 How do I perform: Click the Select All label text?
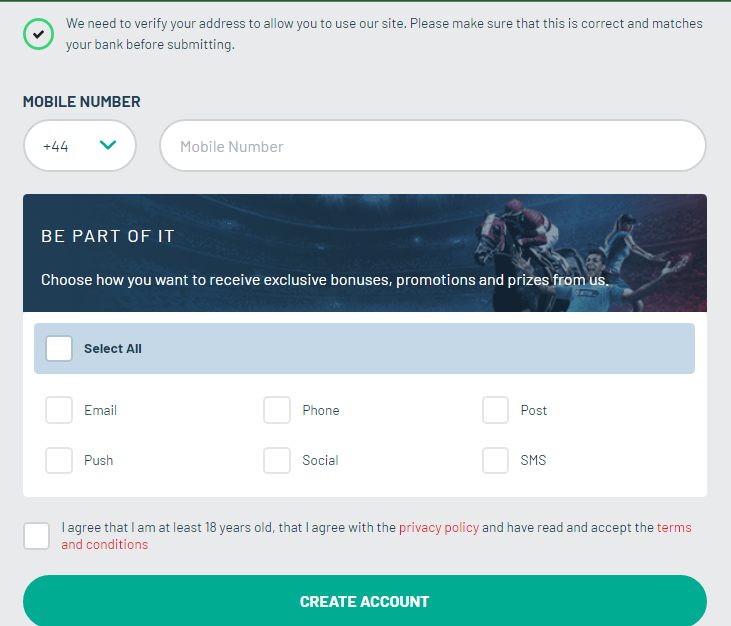click(x=113, y=349)
